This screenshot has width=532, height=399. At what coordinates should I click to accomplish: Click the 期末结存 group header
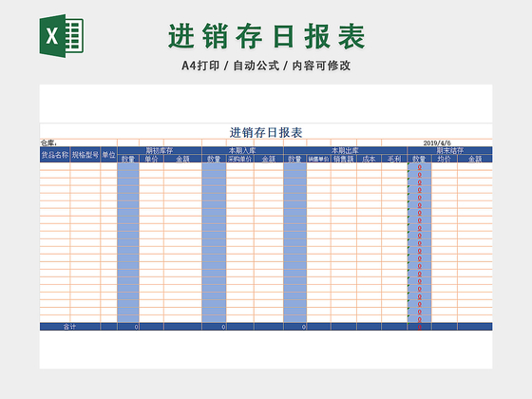[x=450, y=150]
